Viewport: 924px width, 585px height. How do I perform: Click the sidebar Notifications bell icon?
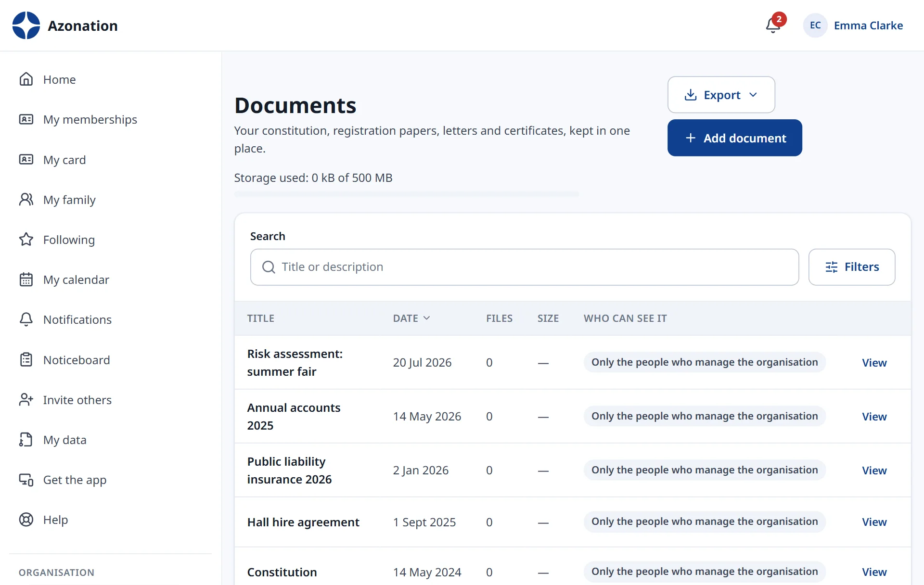[26, 319]
